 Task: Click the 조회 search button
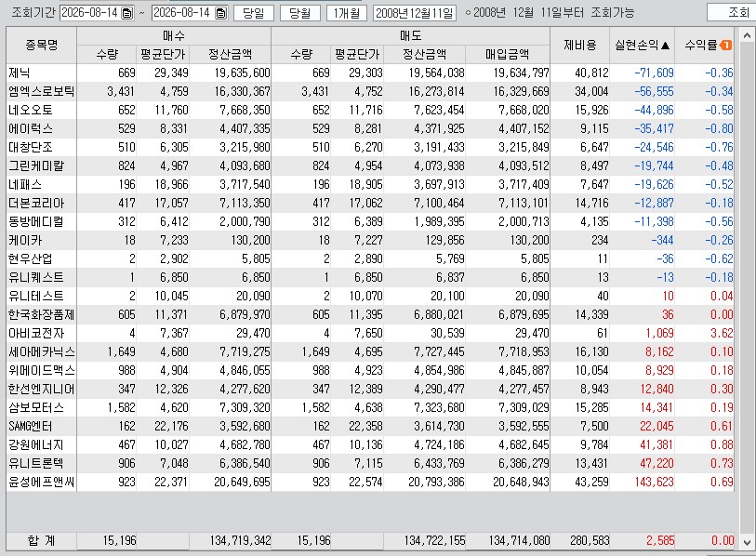[x=731, y=12]
